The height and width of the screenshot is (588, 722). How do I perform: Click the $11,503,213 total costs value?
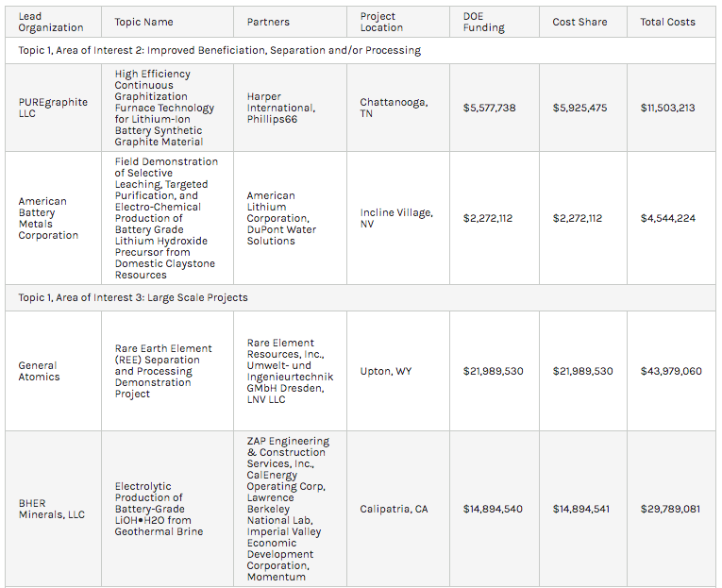pyautogui.click(x=667, y=108)
